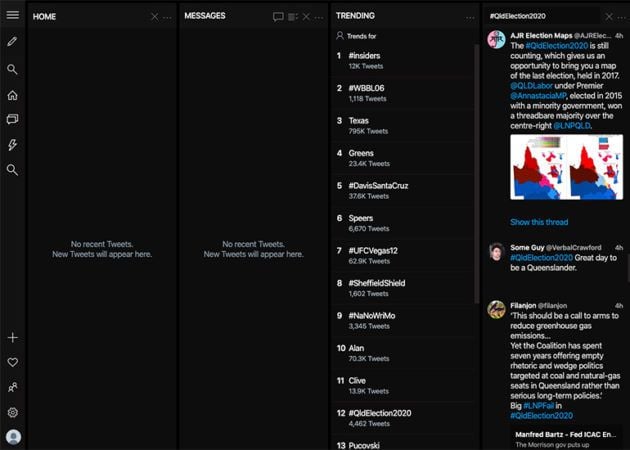
Task: Click #QldElection2020 hashtag in Some Guy's tweet
Action: pyautogui.click(x=542, y=258)
